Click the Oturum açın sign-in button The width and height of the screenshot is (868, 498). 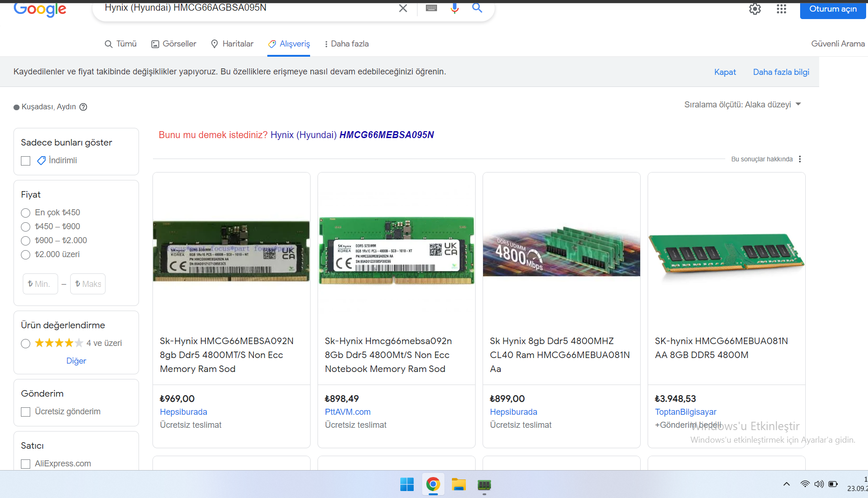pos(833,9)
